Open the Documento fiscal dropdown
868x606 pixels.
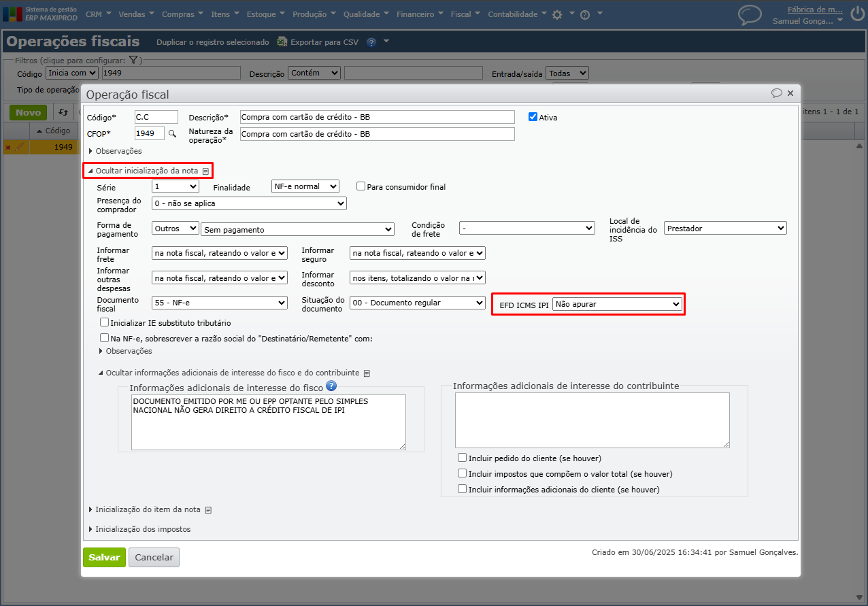[x=219, y=303]
